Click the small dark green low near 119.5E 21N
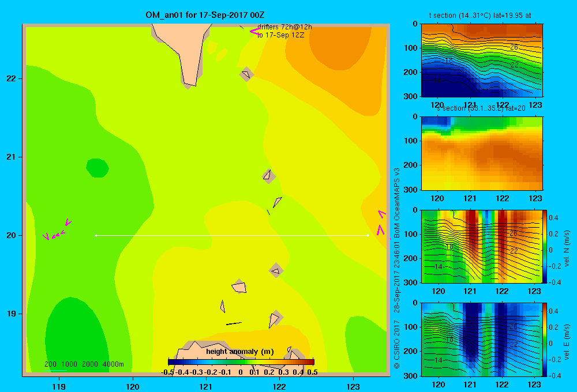Screen dimensions: 577x392 98,168
